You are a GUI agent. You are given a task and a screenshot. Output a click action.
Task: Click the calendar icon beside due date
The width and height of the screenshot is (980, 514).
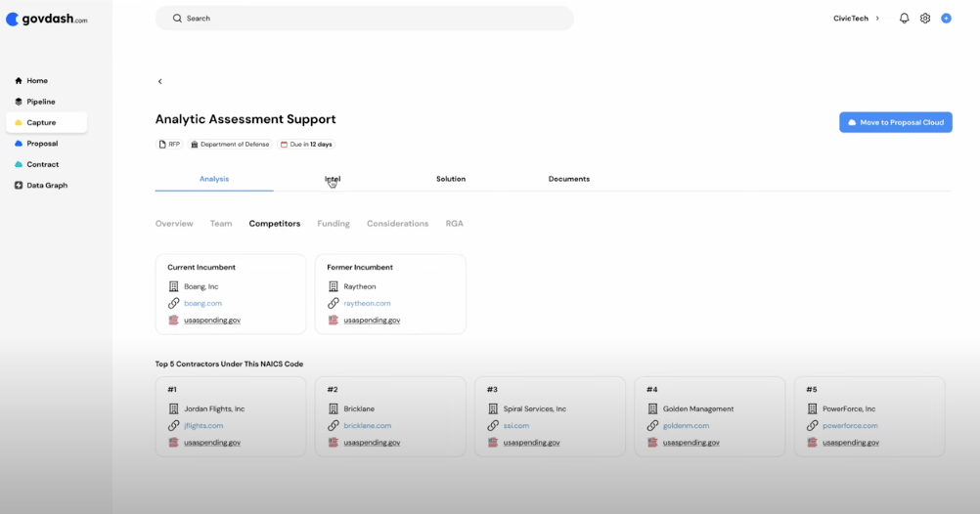pyautogui.click(x=284, y=145)
